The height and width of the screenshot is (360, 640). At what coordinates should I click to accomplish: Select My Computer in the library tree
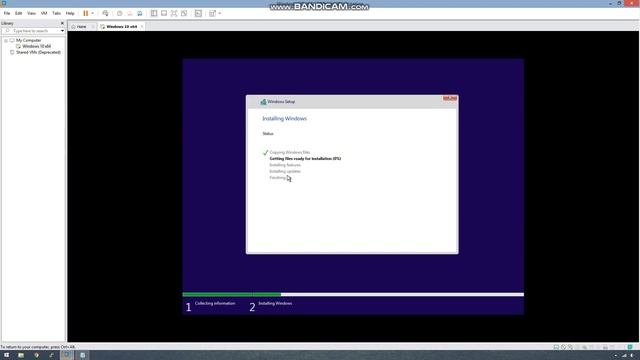29,40
